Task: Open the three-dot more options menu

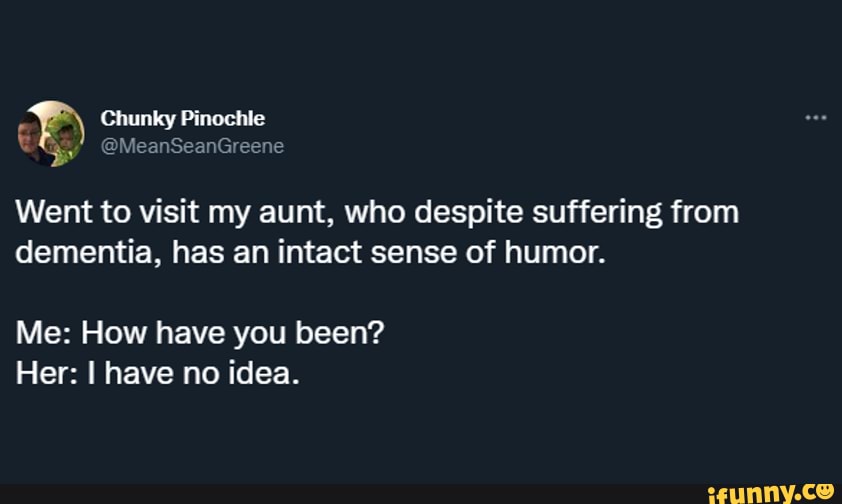Action: pos(815,118)
